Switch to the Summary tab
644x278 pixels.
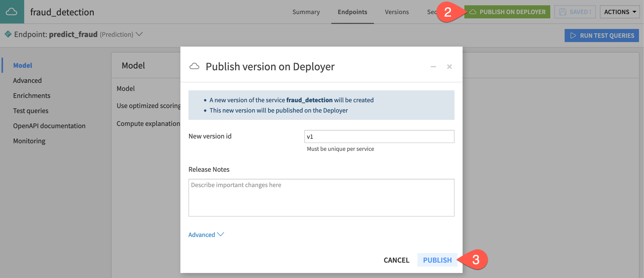coord(306,12)
